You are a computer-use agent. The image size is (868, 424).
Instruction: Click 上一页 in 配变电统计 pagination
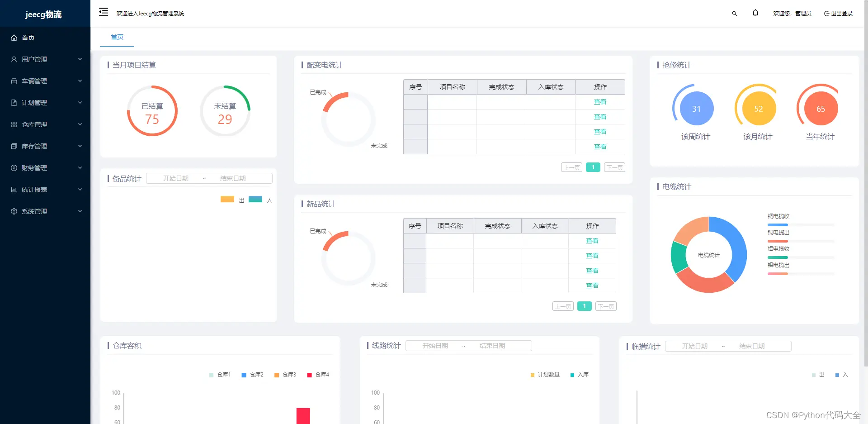(571, 167)
